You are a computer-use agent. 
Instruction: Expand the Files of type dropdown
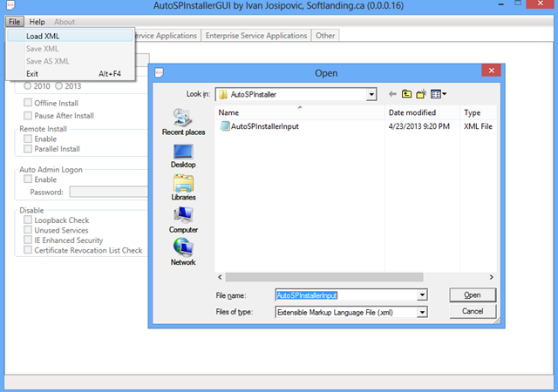coord(422,313)
